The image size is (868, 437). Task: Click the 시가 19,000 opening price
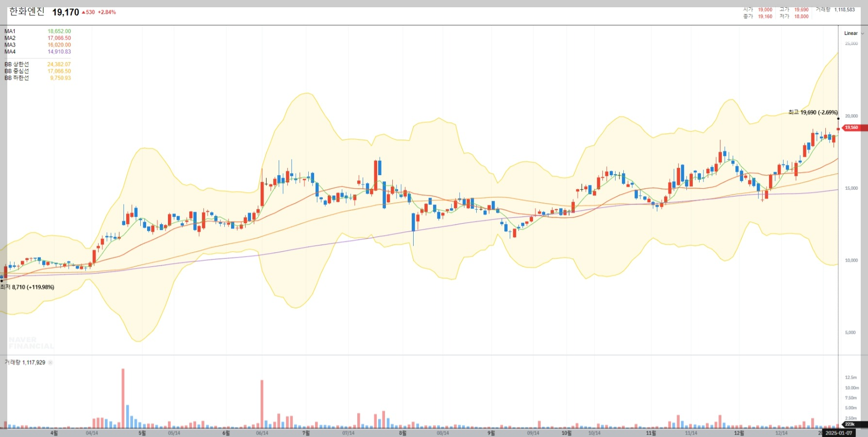765,10
